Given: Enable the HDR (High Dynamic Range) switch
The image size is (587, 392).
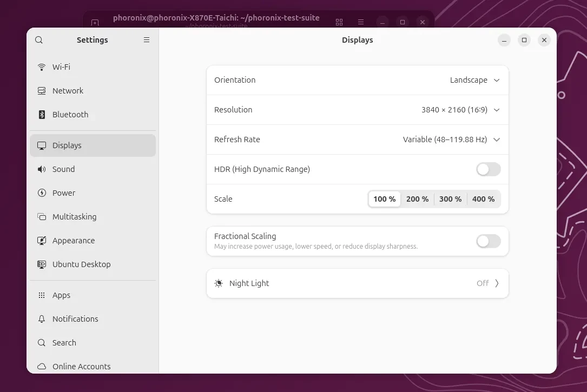Looking at the screenshot, I should tap(488, 169).
